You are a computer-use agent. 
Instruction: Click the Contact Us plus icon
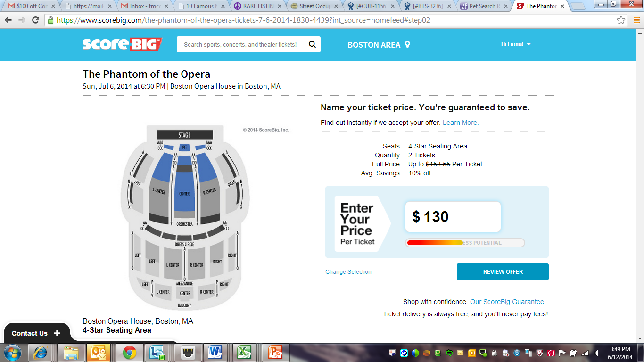(57, 333)
